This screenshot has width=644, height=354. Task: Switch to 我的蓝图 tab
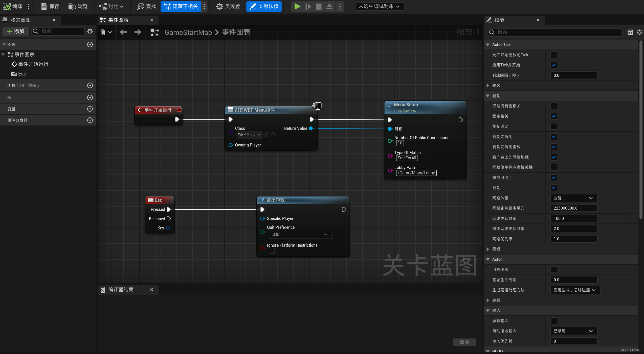click(x=20, y=20)
